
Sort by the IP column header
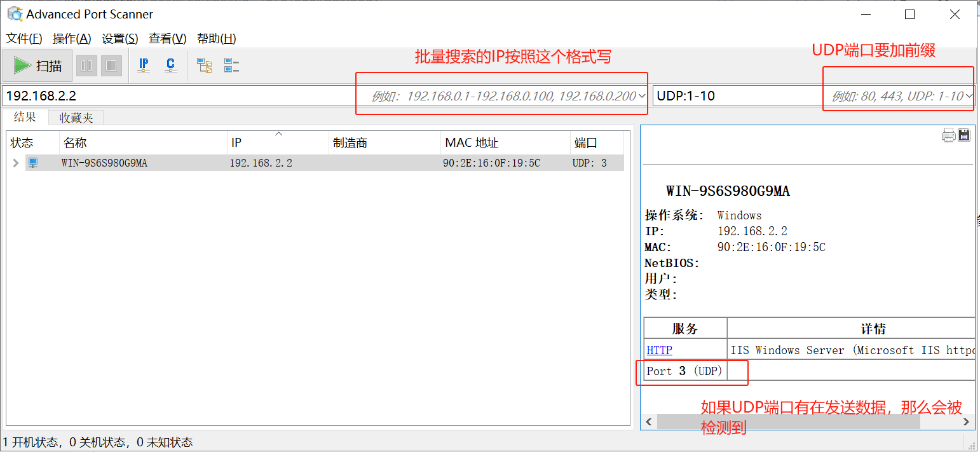coord(278,143)
